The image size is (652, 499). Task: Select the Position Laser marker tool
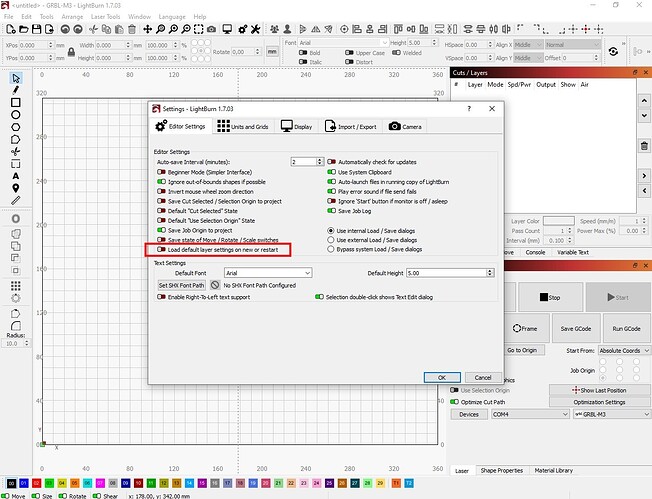(16, 188)
